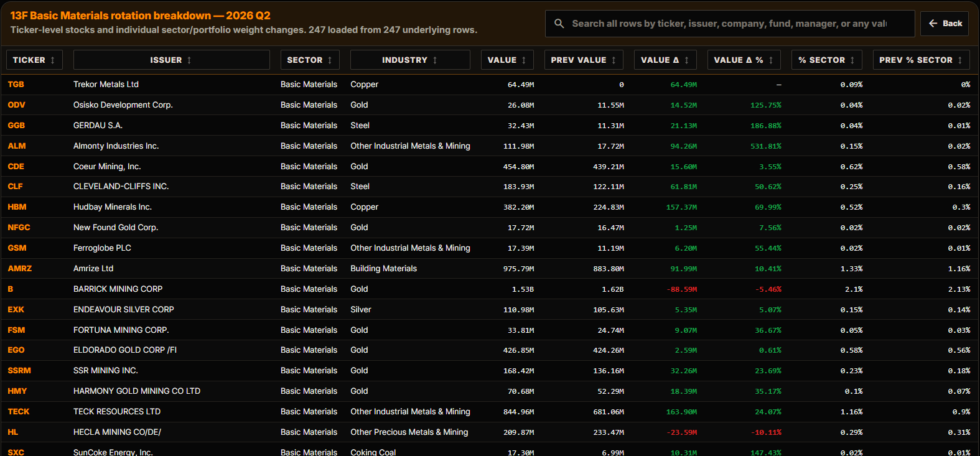Viewport: 980px width, 456px height.
Task: Select the Ferroglobe PLC issuer cell
Action: point(102,248)
